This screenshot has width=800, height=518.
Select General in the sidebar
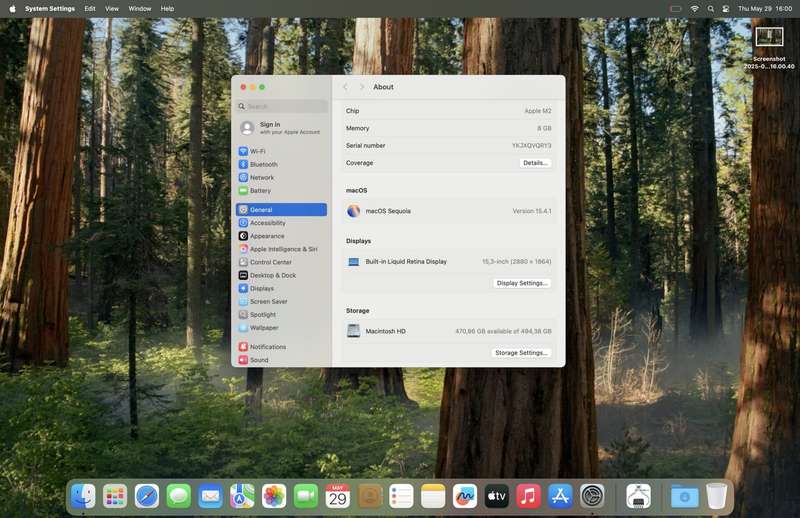tap(282, 210)
